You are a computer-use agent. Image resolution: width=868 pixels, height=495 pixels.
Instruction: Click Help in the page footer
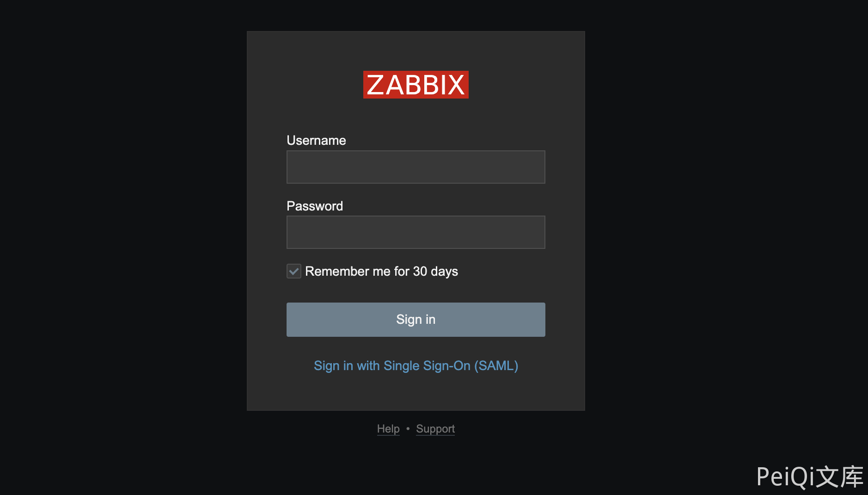click(388, 429)
